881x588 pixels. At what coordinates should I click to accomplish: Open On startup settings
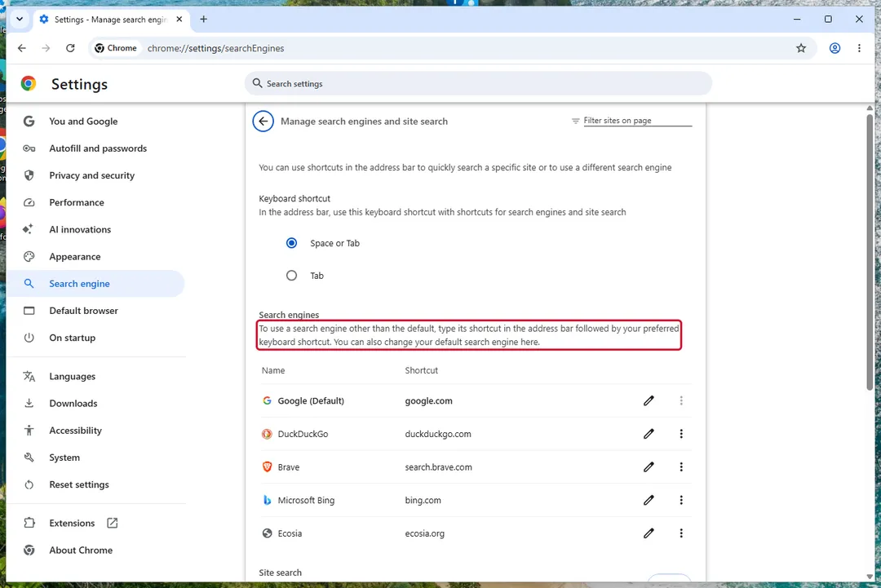[x=95, y=338]
